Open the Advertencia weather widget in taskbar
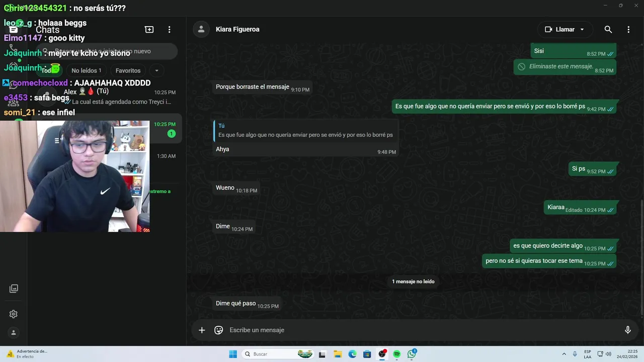 [27, 354]
